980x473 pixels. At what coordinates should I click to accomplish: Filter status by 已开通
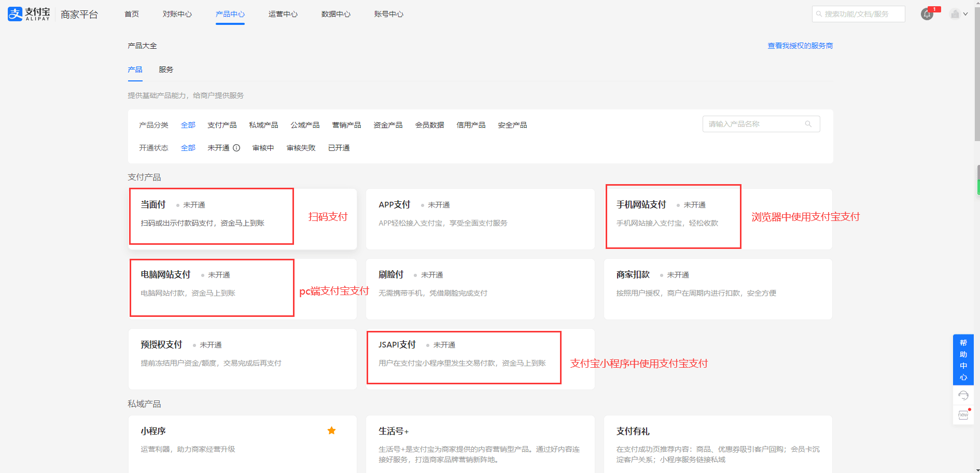pos(339,148)
